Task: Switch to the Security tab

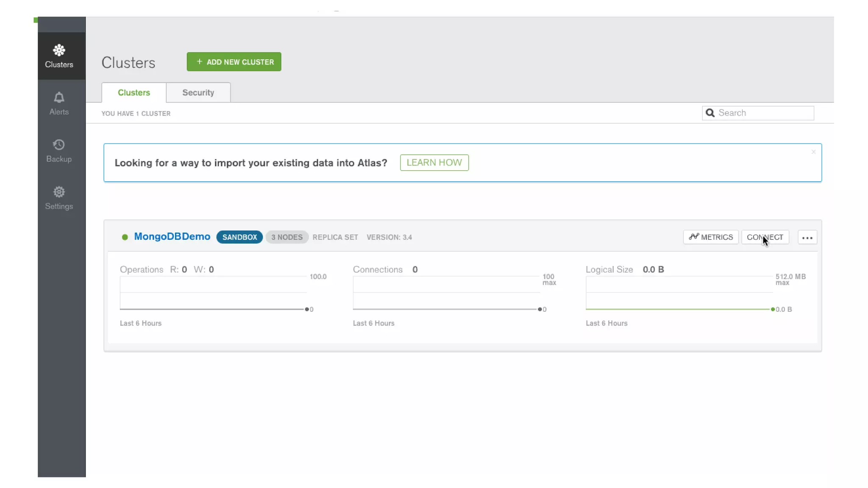Action: (198, 93)
